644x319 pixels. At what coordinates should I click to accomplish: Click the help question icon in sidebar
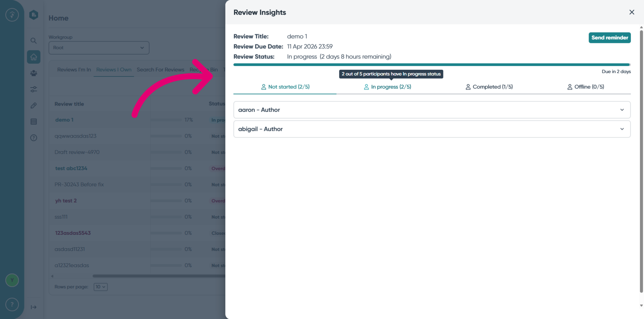coord(34,138)
